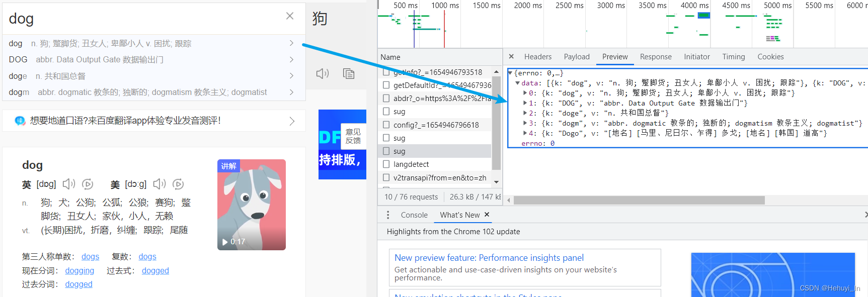Play American pronunciation speaker icon
This screenshot has height=297, width=868.
point(160,184)
